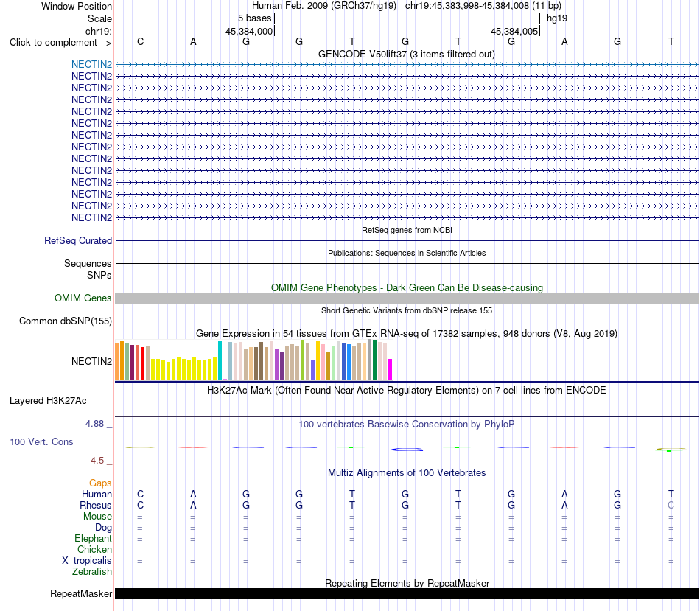This screenshot has height=611, width=700.
Task: Open the GENCODE V50lift37 track title
Action: [406, 54]
